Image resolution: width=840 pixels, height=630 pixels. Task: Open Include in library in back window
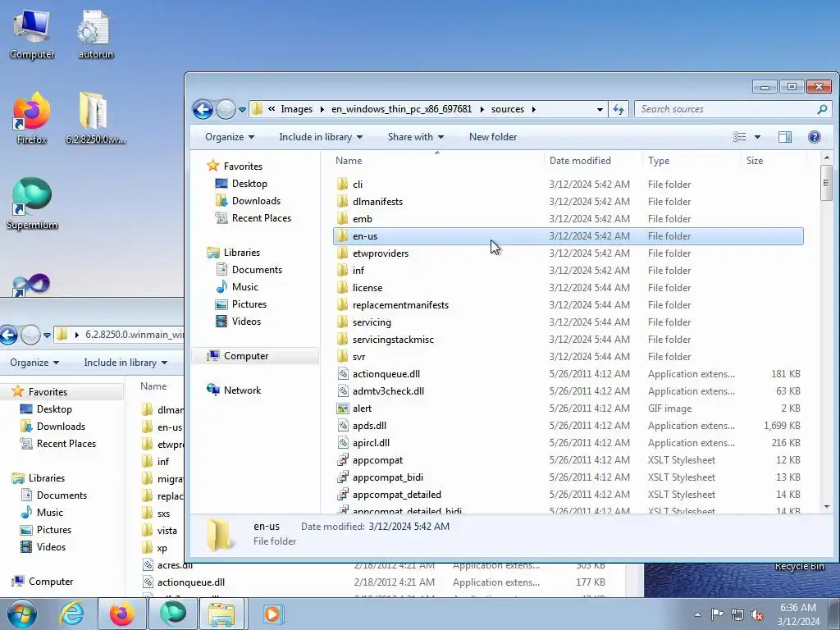126,363
